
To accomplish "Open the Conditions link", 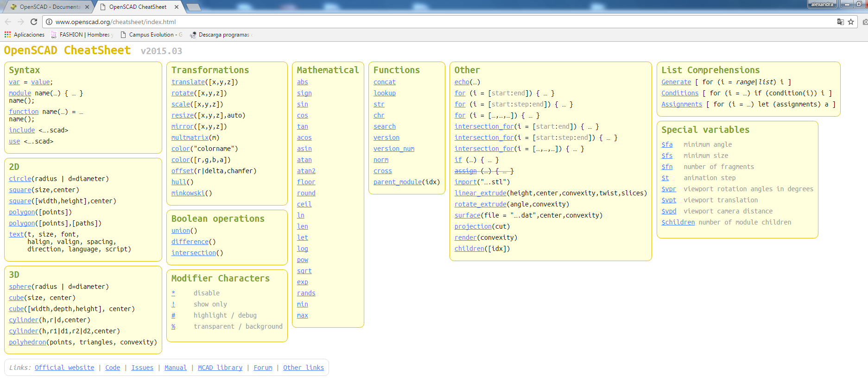I will click(680, 93).
